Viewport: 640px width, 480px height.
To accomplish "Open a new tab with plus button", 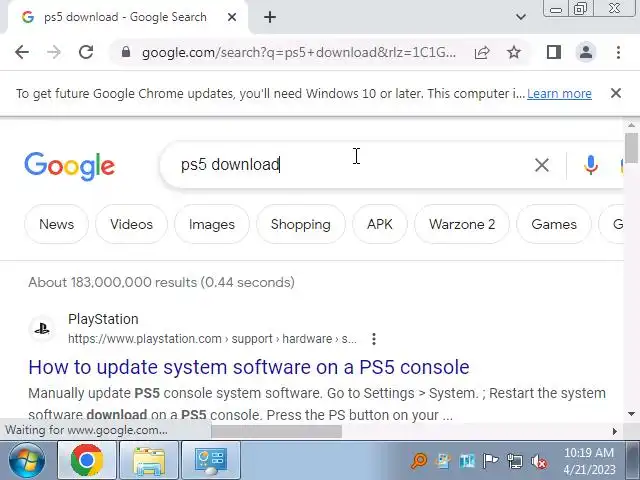I will coord(270,17).
